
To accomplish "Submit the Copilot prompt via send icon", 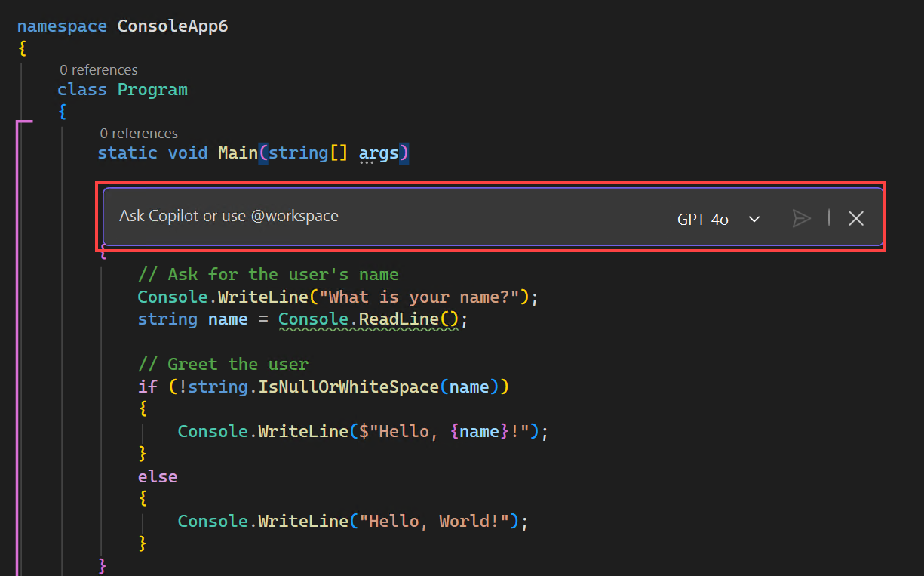I will pyautogui.click(x=802, y=218).
